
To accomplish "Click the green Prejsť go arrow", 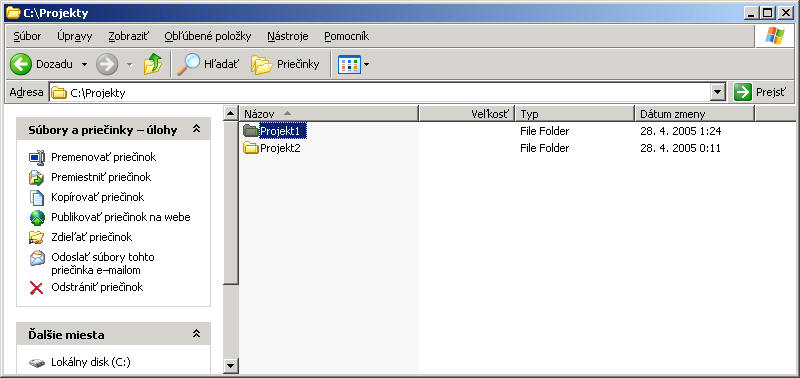I will (743, 92).
